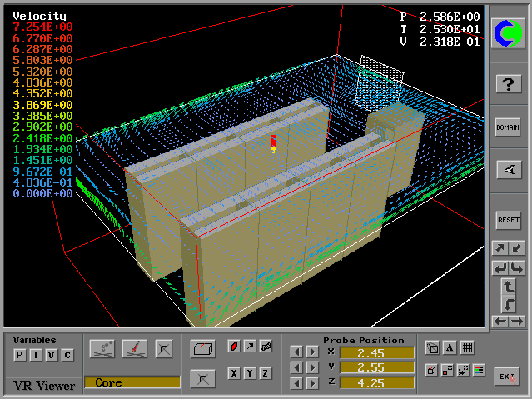The image size is (532, 399).
Task: Click the red slice plane icon
Action: [235, 347]
